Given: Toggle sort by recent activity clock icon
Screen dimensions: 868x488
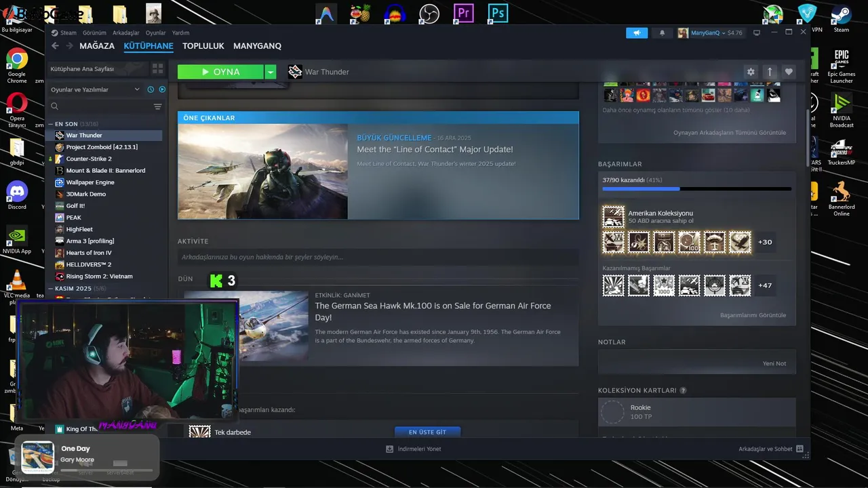Looking at the screenshot, I should [x=151, y=89].
